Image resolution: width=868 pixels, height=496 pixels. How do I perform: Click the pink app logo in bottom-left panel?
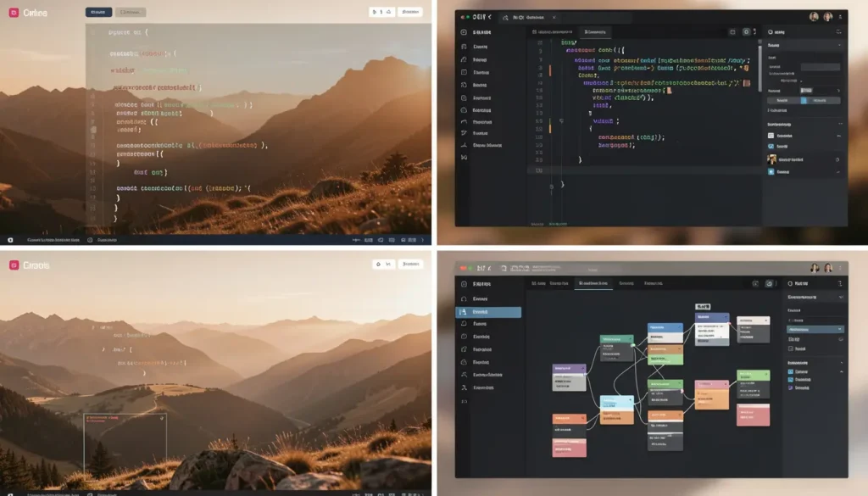point(13,265)
